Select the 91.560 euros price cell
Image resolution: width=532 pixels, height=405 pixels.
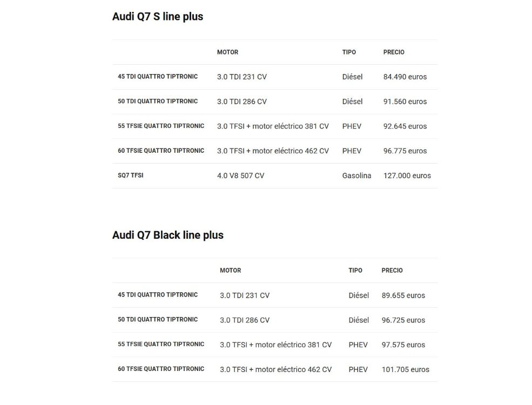(405, 102)
